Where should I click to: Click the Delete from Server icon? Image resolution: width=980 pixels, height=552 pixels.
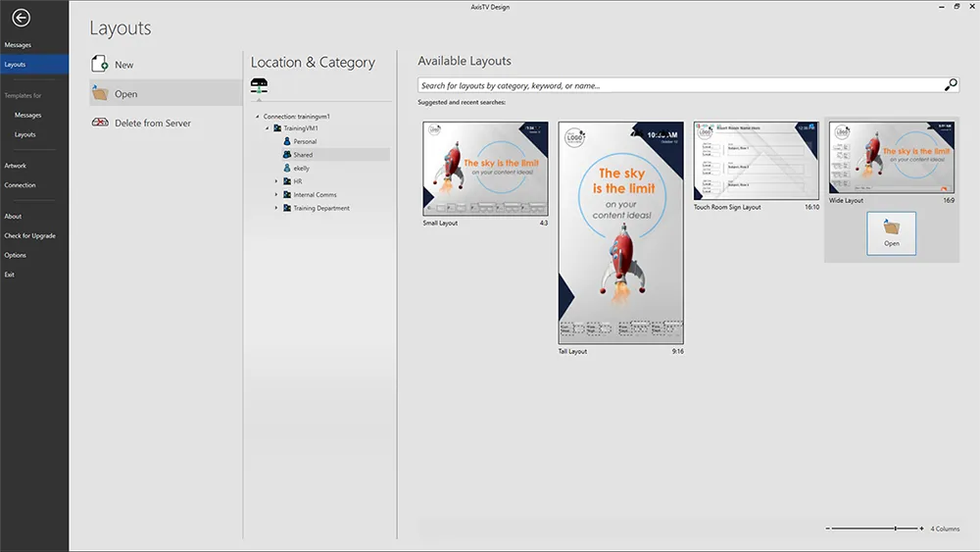click(100, 123)
